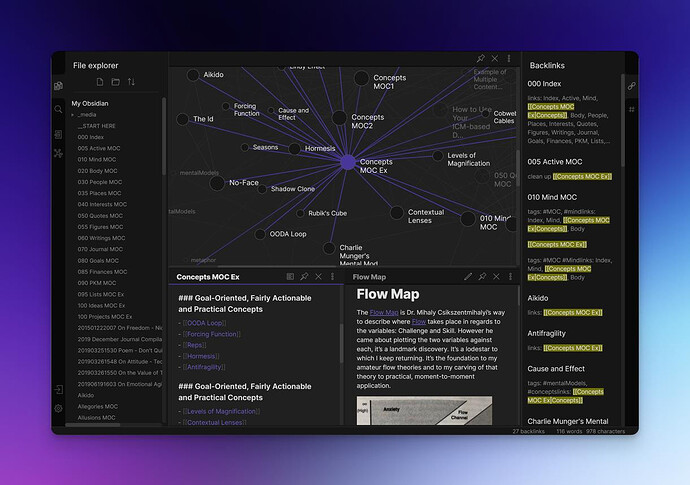Follow the OODA Loop wikilink
This screenshot has width=690, height=485.
tap(205, 323)
